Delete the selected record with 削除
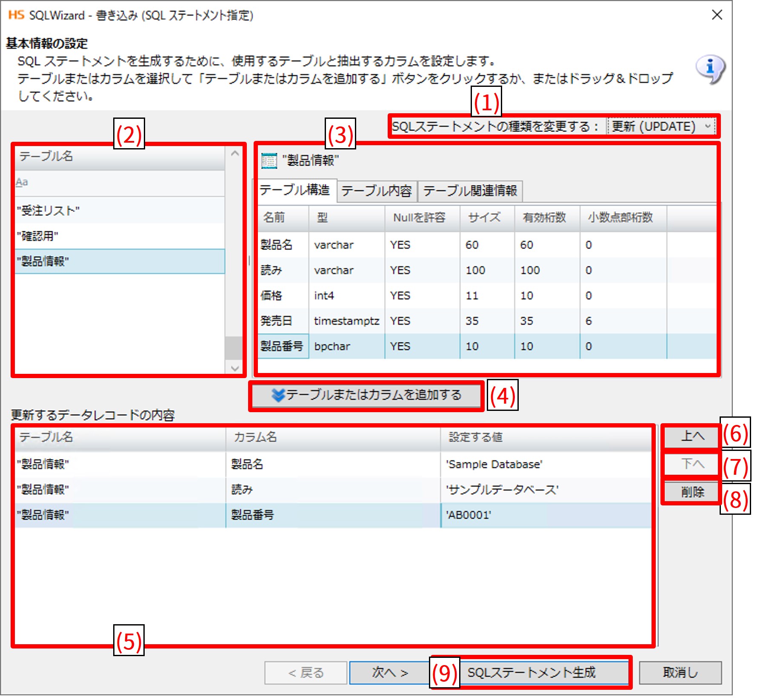 click(x=692, y=492)
